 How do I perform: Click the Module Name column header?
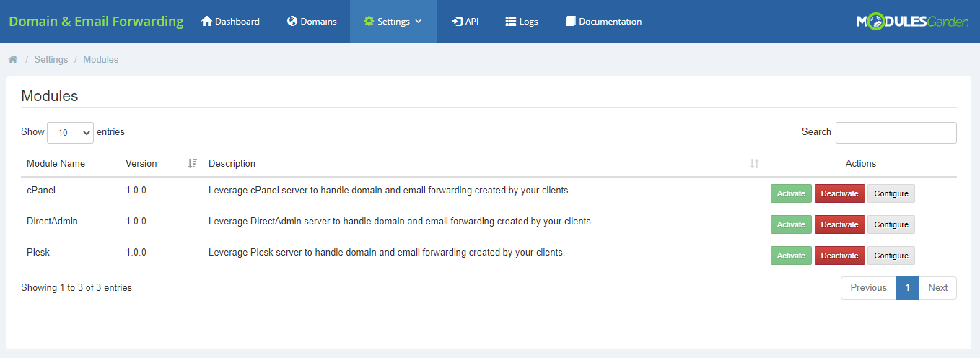(56, 164)
